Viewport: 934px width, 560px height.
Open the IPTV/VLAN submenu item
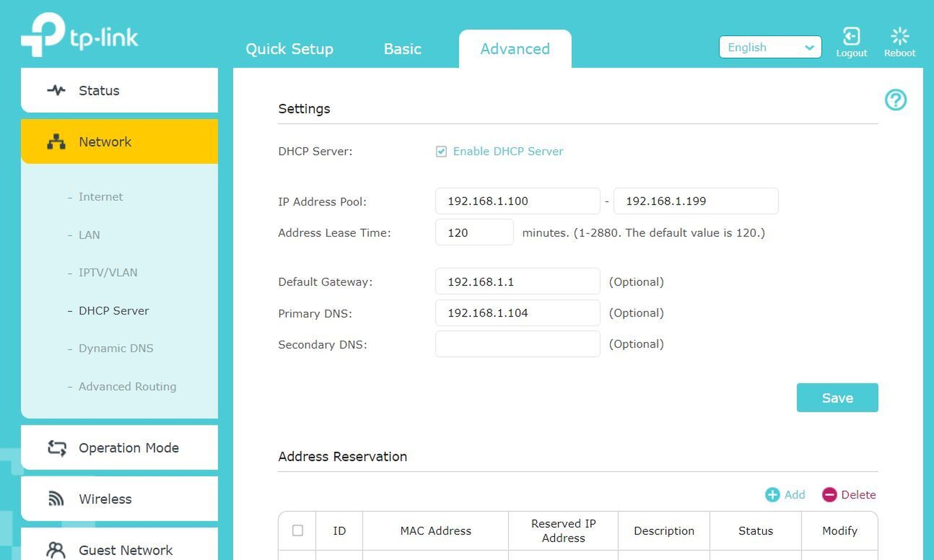(108, 273)
